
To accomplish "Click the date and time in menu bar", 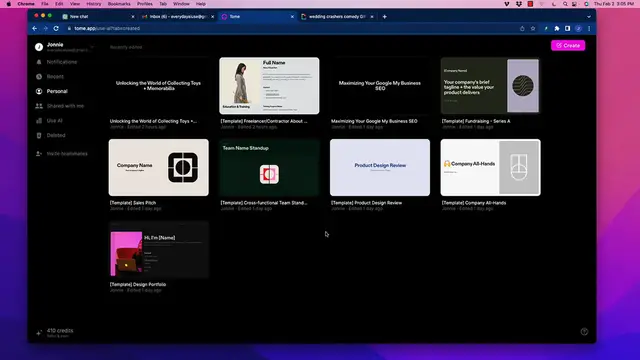I will tap(614, 4).
